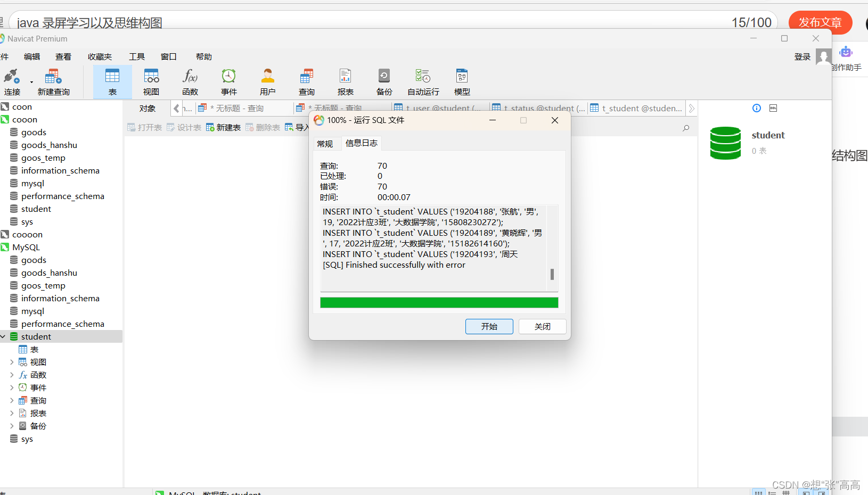Open the 工具 menu
The width and height of the screenshot is (868, 495).
coord(137,56)
